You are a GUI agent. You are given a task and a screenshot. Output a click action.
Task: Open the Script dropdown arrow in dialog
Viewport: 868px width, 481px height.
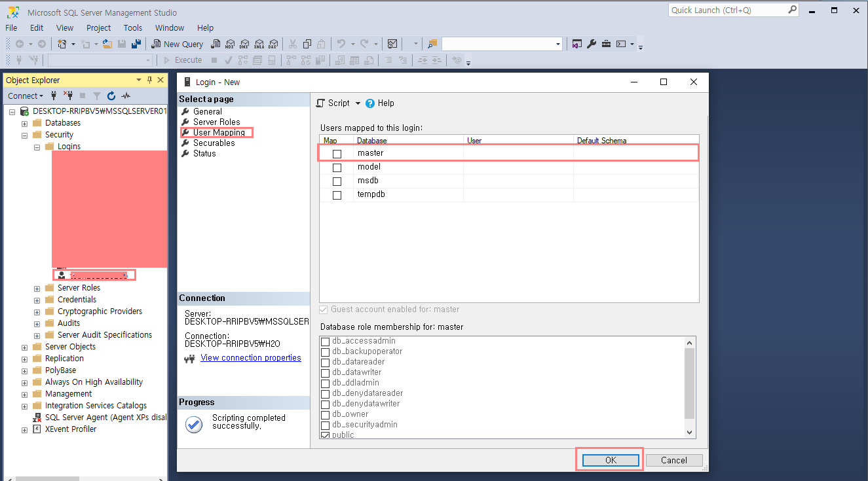358,103
